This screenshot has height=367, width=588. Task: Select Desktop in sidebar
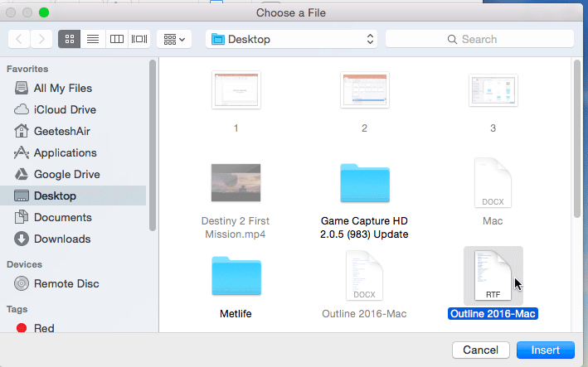(x=73, y=196)
